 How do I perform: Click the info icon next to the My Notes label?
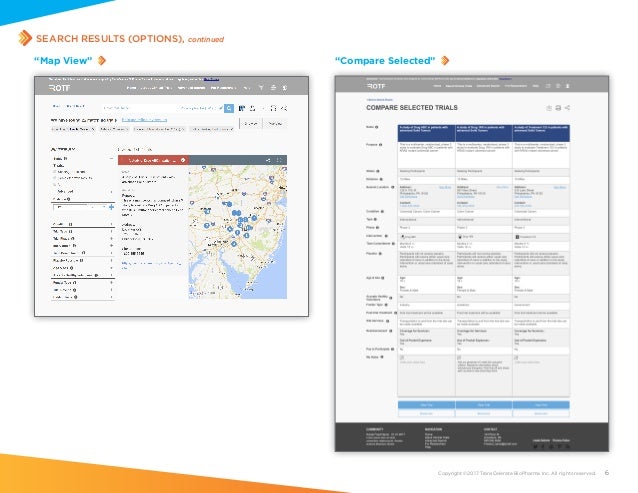click(382, 357)
